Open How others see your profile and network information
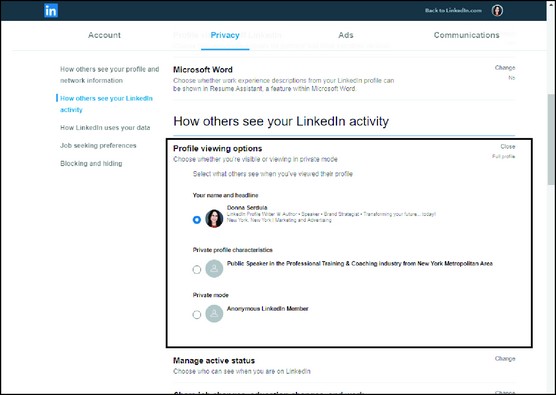This screenshot has width=556, height=395. (110, 75)
